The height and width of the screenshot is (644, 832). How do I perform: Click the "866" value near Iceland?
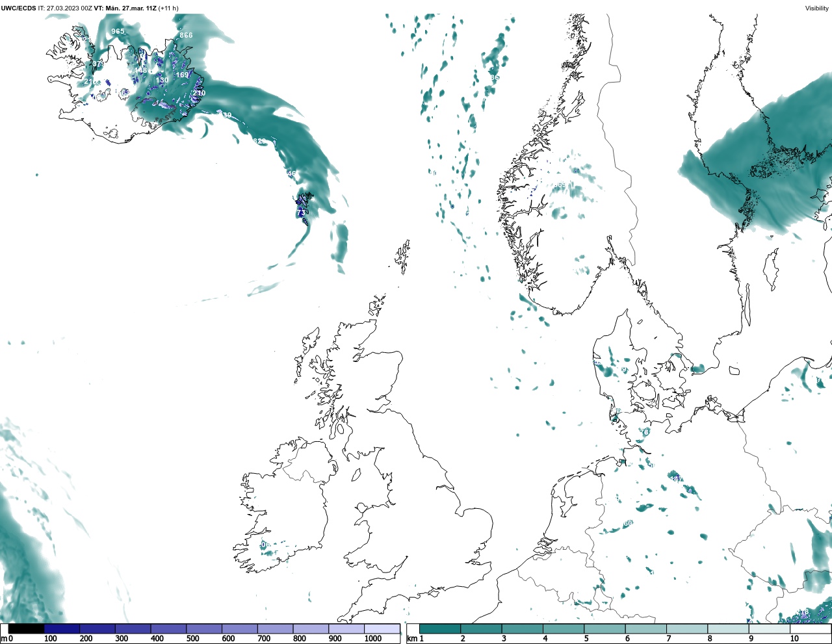click(186, 35)
